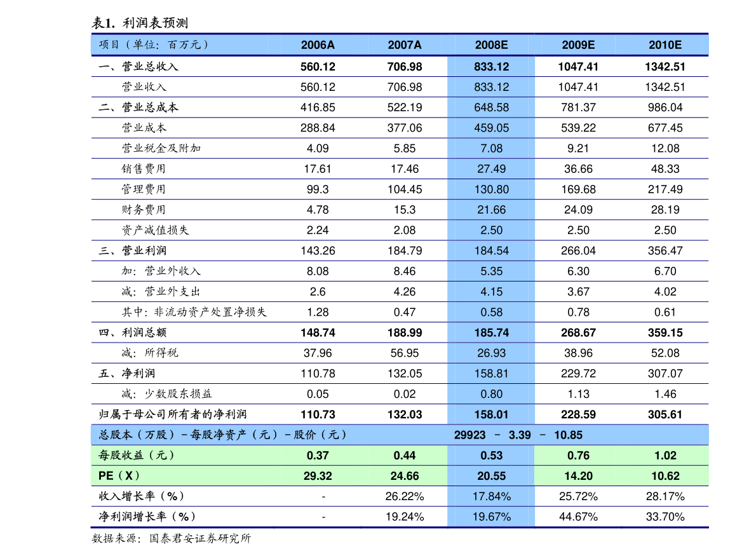Click the 2010E column header
756x558 pixels.
coord(665,45)
